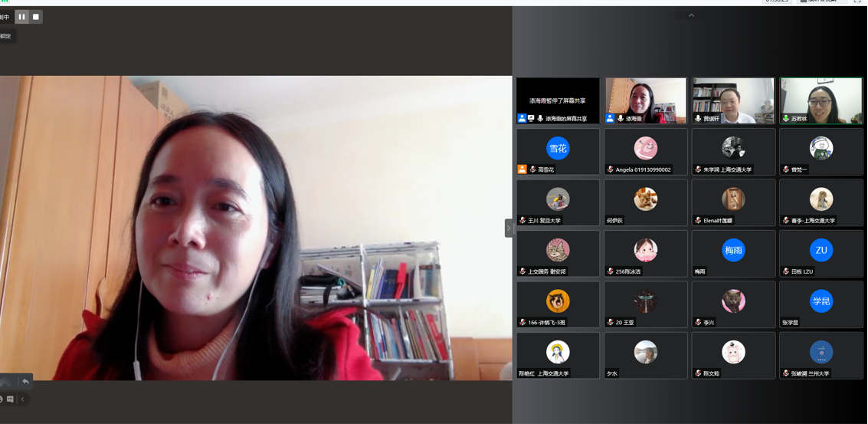The image size is (868, 424).
Task: Click the angry cat avatar of 上交国务
Action: pos(558,250)
